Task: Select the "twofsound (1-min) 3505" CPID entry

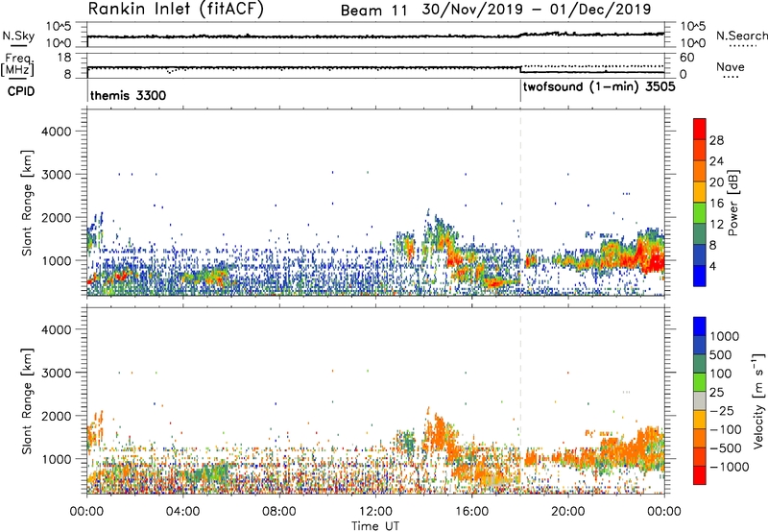Action: [599, 87]
